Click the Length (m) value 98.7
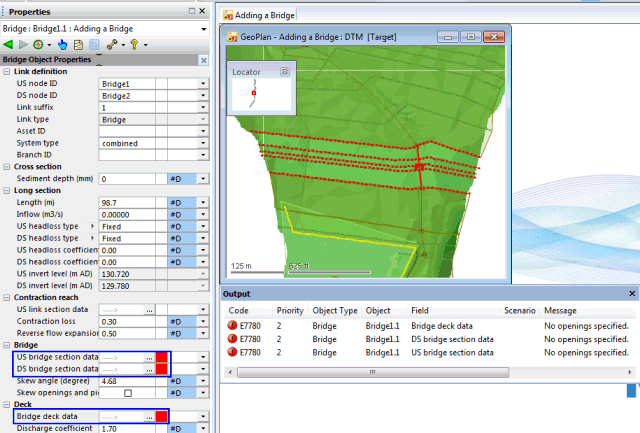 127,203
